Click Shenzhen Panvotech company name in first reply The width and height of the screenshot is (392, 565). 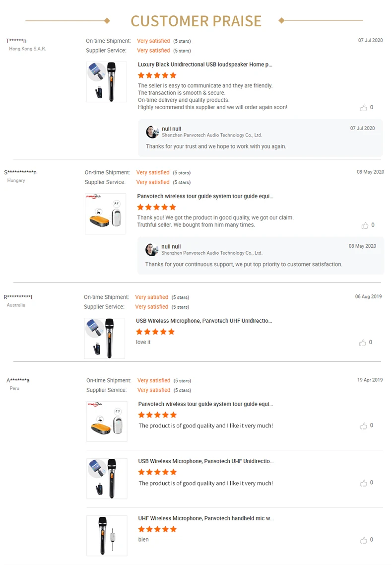212,135
